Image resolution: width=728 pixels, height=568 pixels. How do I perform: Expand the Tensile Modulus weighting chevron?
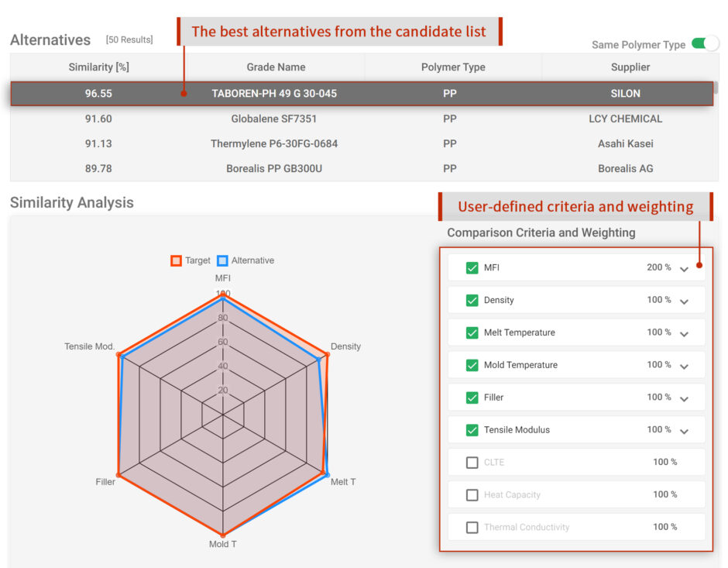tap(684, 432)
